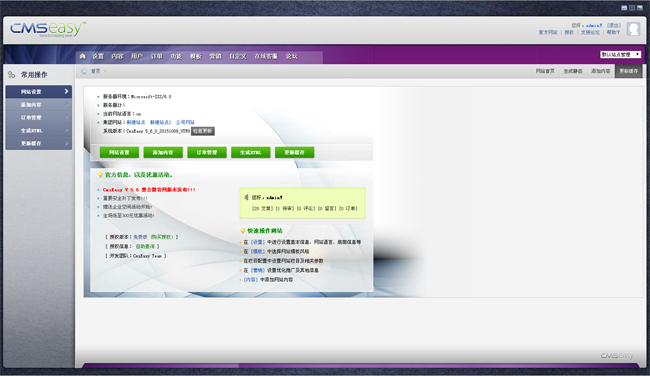Open the 帮助? link in the header
This screenshot has width=650, height=376.
pyautogui.click(x=613, y=32)
